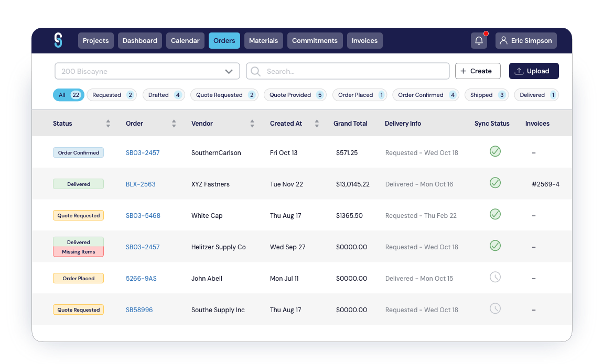Open notifications via the bell icon

coord(479,40)
